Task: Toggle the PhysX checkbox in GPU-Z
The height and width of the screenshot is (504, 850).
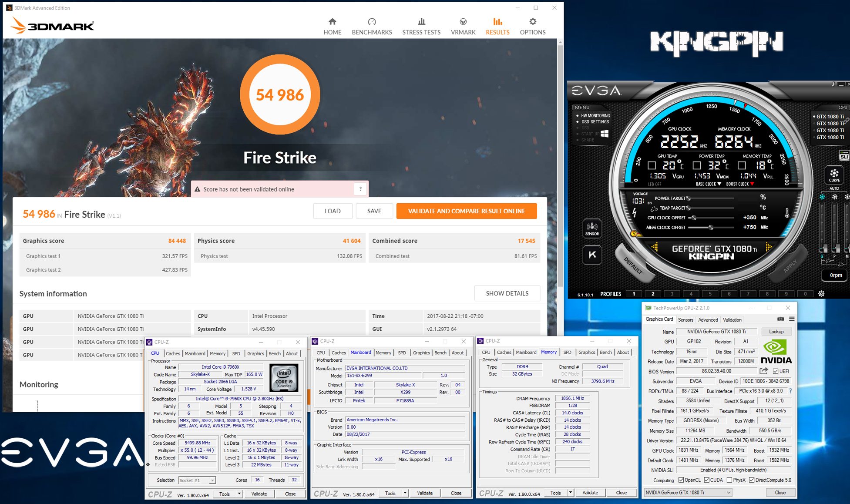Action: 729,480
